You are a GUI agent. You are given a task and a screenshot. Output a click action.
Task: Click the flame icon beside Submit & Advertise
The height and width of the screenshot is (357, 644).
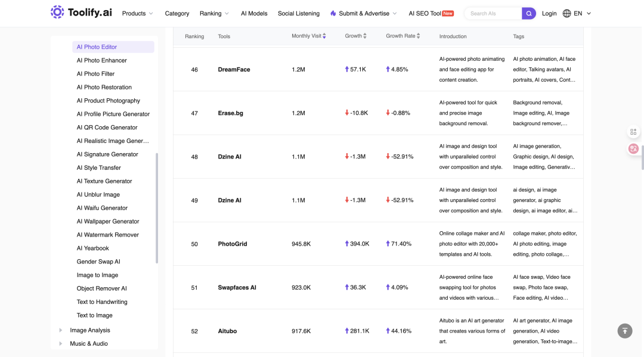pos(333,14)
